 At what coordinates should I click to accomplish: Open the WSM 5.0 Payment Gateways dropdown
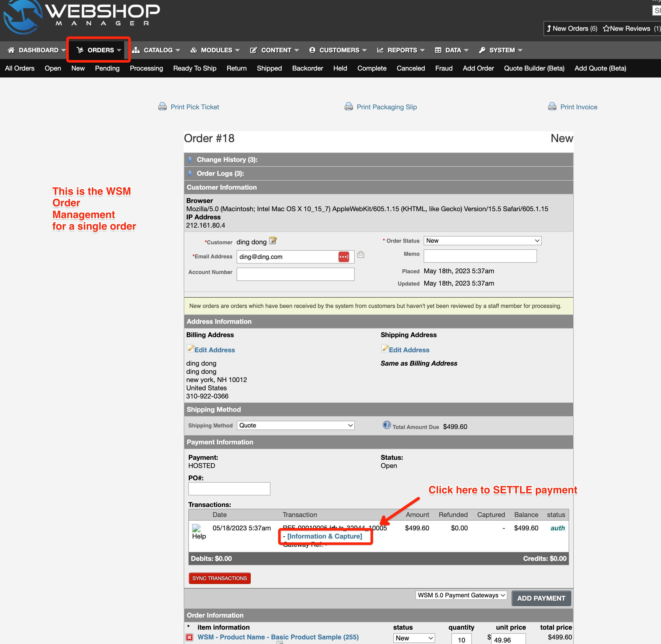click(x=461, y=595)
